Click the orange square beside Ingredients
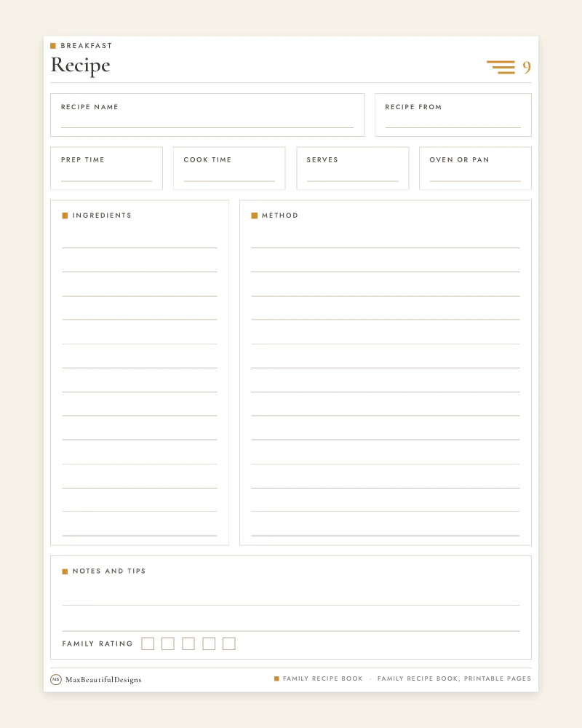The width and height of the screenshot is (582, 728). point(65,215)
